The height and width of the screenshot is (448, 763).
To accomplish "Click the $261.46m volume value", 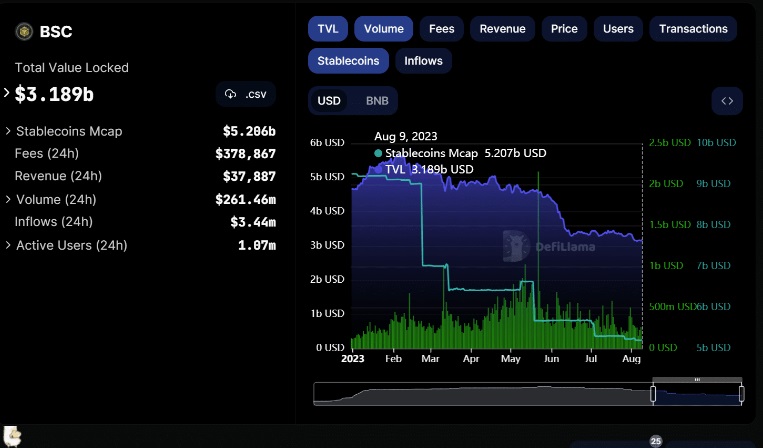I will point(245,199).
